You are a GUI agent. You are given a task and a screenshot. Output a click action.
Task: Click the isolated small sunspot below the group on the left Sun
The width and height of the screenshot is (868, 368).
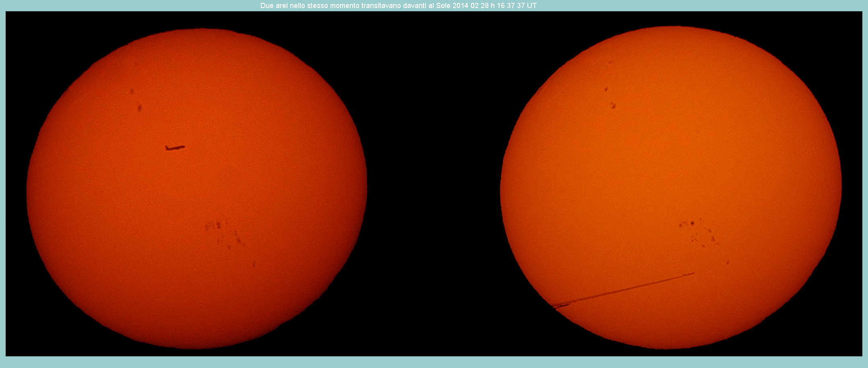[254, 264]
